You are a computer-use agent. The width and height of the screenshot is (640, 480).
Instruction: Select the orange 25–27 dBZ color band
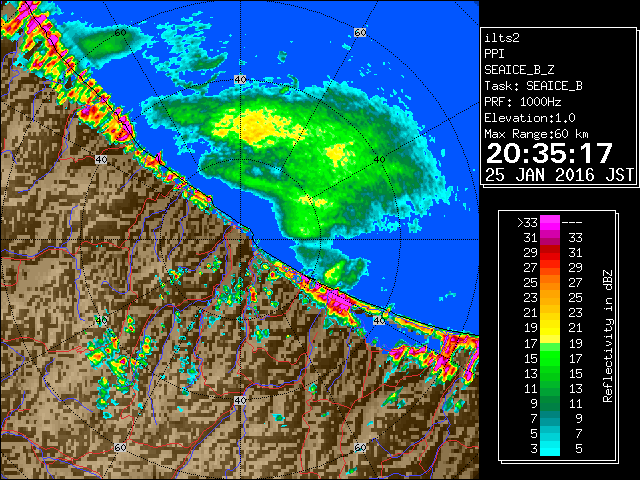(x=550, y=282)
